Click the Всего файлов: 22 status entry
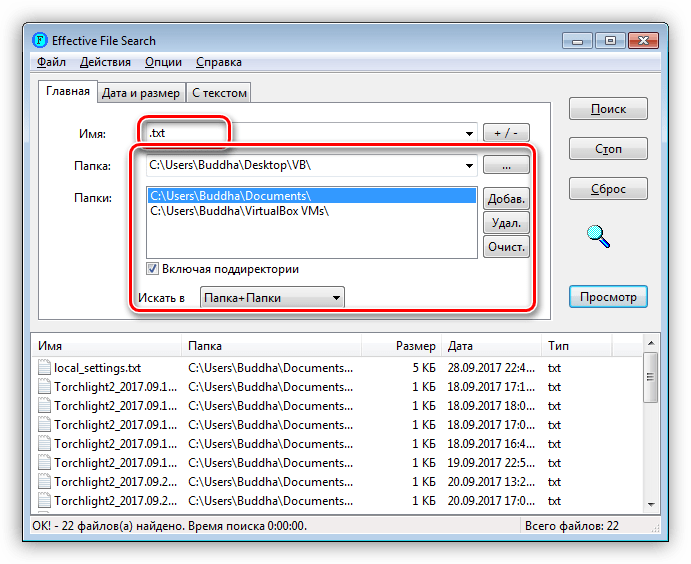 (x=572, y=526)
